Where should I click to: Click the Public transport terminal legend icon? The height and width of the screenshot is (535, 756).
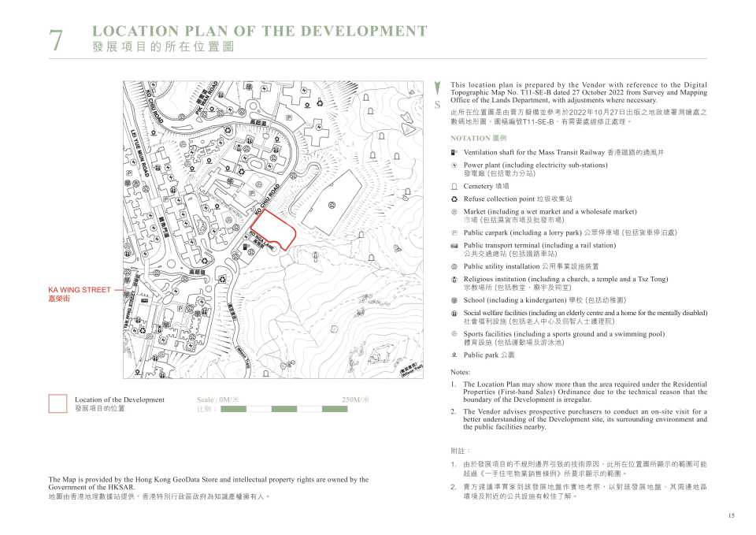tap(454, 246)
